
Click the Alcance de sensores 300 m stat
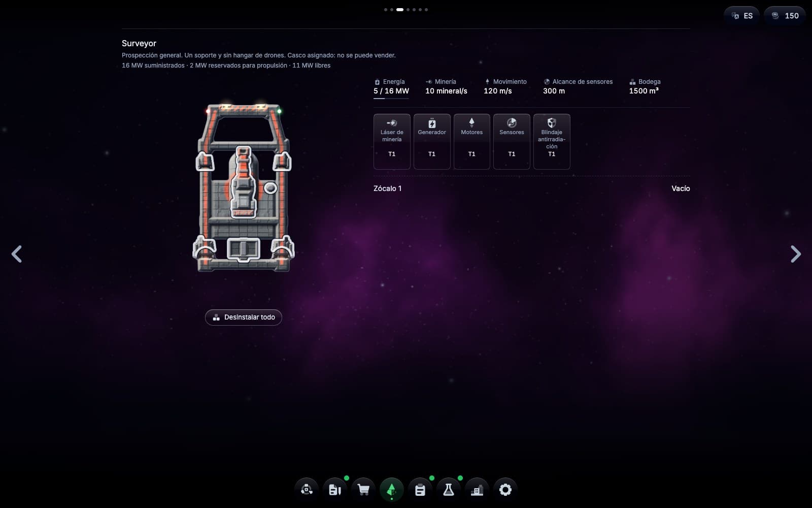(x=578, y=86)
